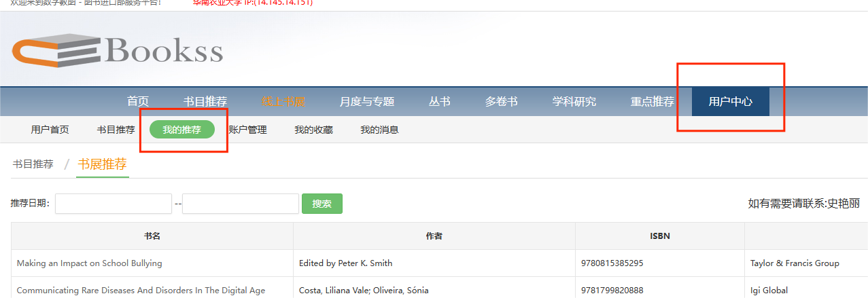Open the 学科研究 navigation item
The height and width of the screenshot is (298, 868).
(574, 102)
